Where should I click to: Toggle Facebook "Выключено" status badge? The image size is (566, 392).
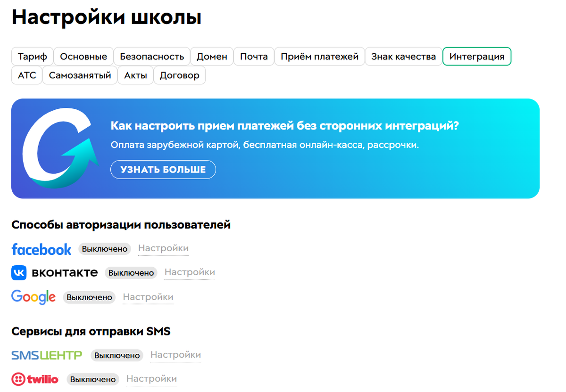coord(104,249)
